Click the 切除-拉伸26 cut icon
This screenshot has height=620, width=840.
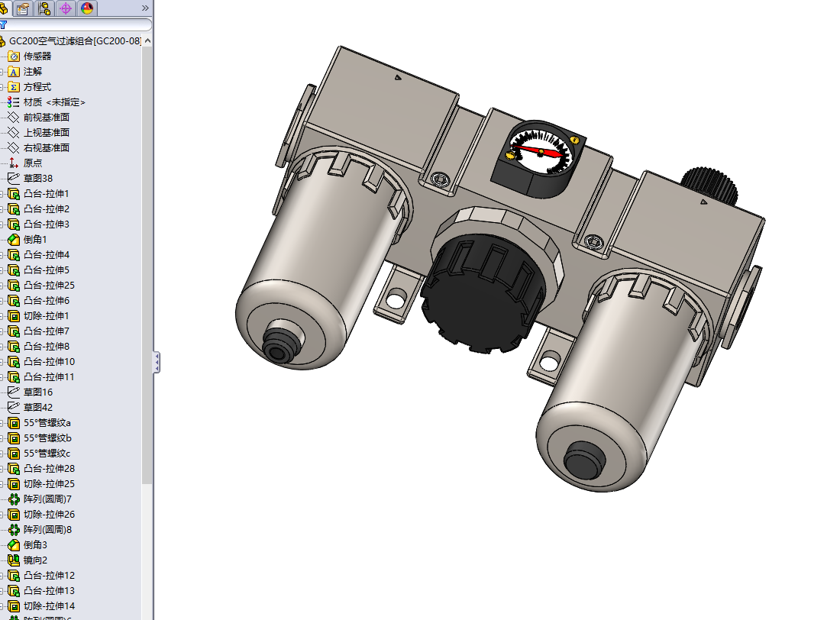14,515
